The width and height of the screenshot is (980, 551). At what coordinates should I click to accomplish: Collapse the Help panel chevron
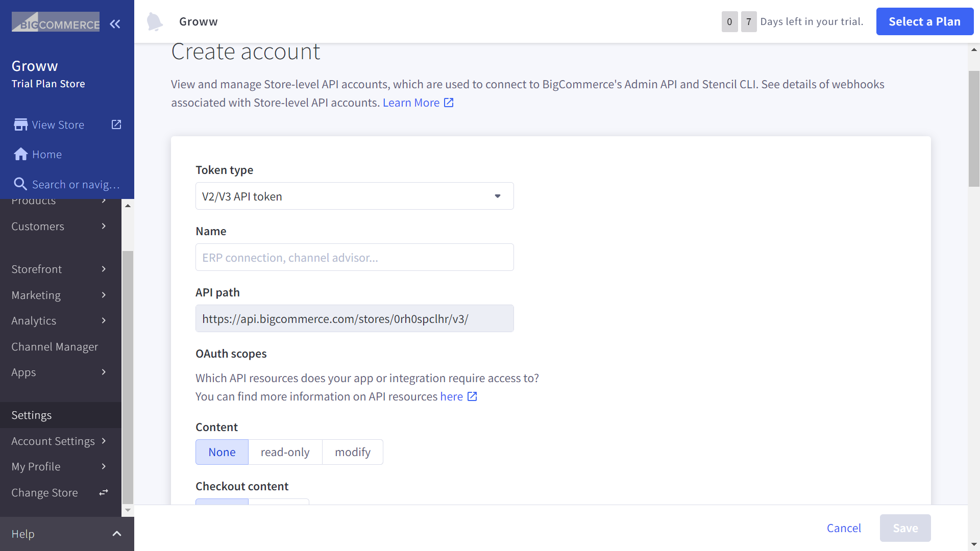tap(117, 534)
